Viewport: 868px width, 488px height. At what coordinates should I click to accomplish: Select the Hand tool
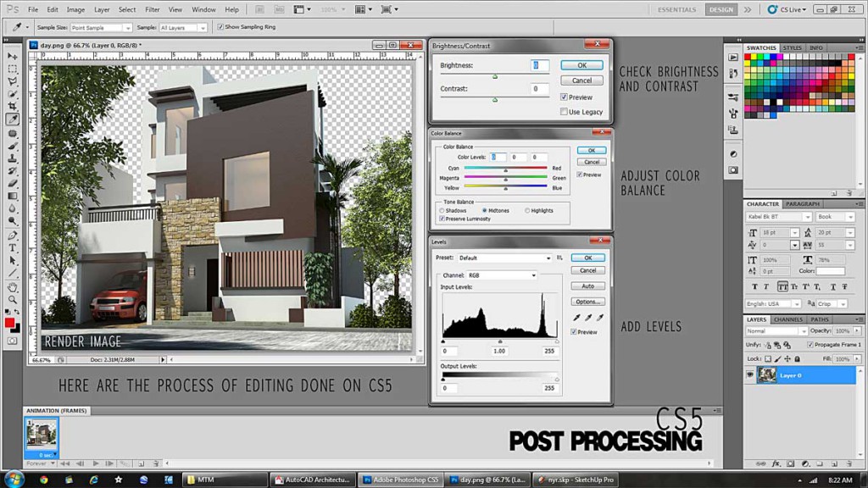coord(12,287)
